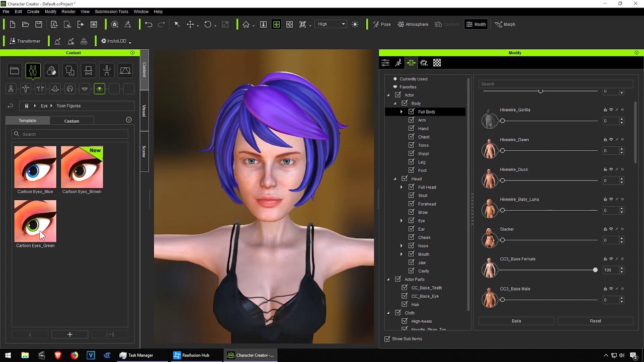
Task: Toggle the CC_Base_Teeth checkbox
Action: click(405, 288)
